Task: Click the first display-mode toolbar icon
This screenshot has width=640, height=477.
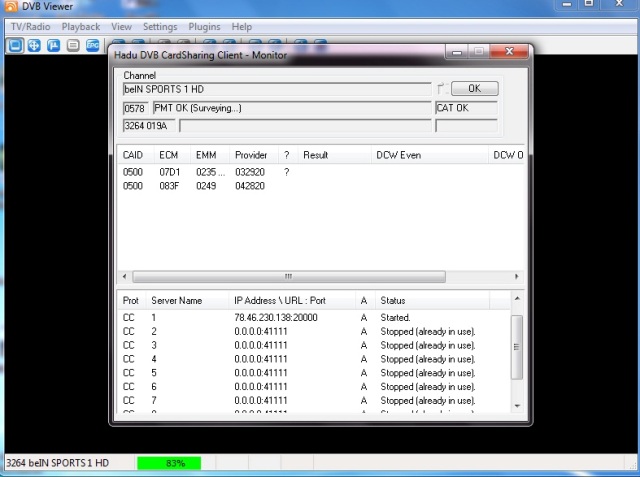Action: [16, 45]
